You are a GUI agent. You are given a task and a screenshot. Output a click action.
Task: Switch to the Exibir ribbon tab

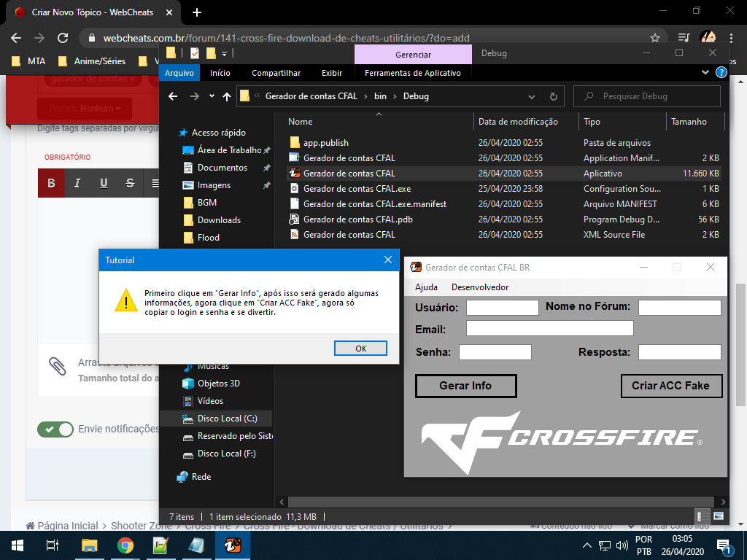(332, 73)
